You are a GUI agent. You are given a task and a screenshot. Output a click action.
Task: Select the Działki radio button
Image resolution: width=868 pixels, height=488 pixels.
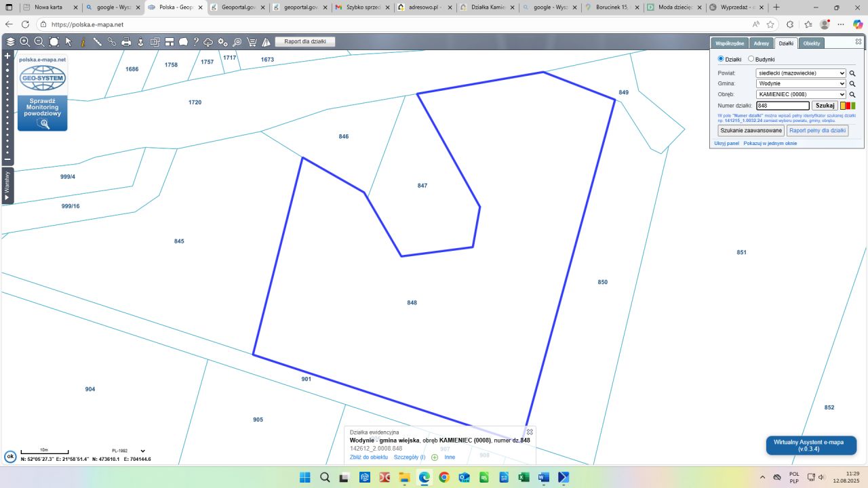721,59
